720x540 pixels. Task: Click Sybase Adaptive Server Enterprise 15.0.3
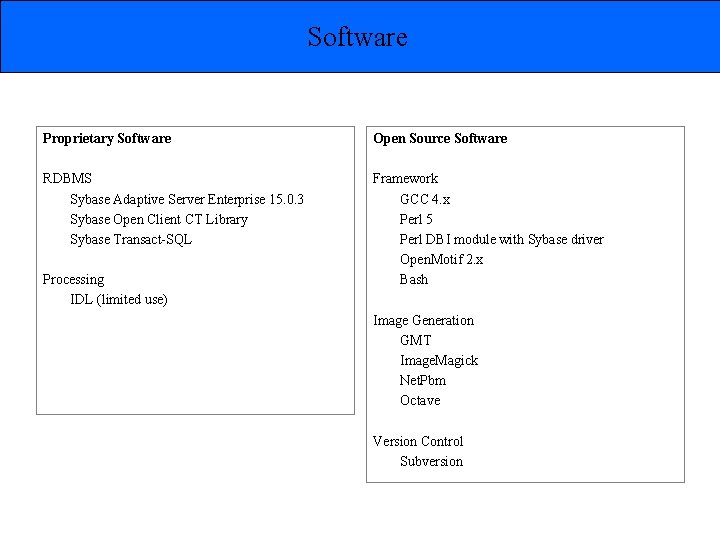point(187,199)
